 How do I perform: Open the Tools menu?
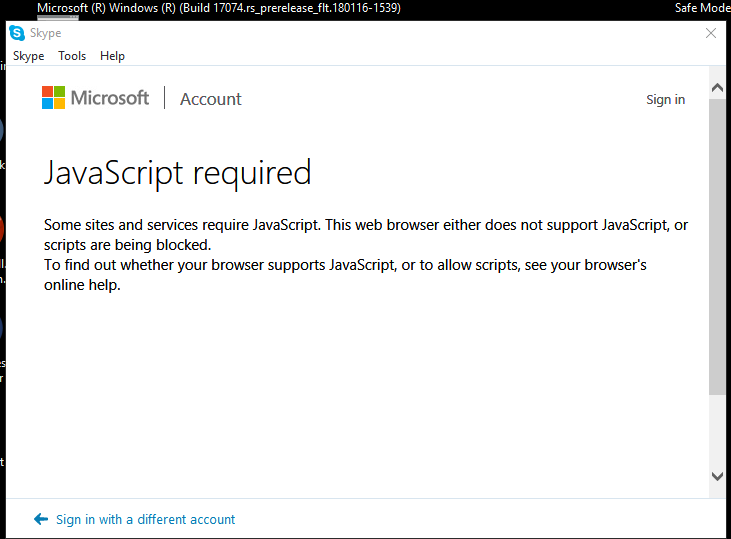(x=72, y=56)
